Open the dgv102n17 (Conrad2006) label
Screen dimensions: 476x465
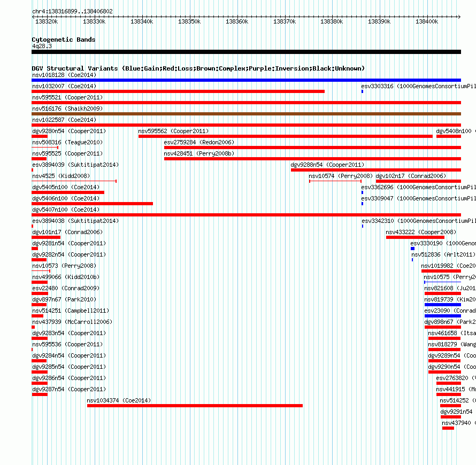[411, 176]
